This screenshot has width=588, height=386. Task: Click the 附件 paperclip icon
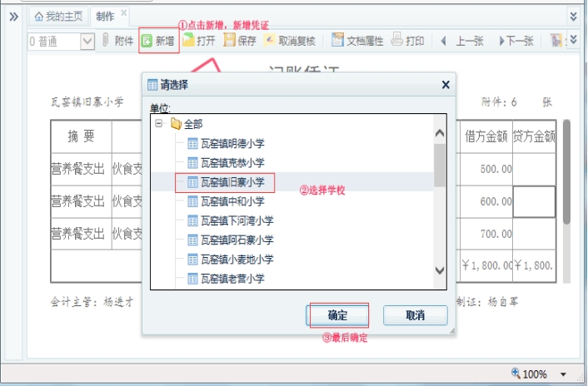pyautogui.click(x=106, y=40)
